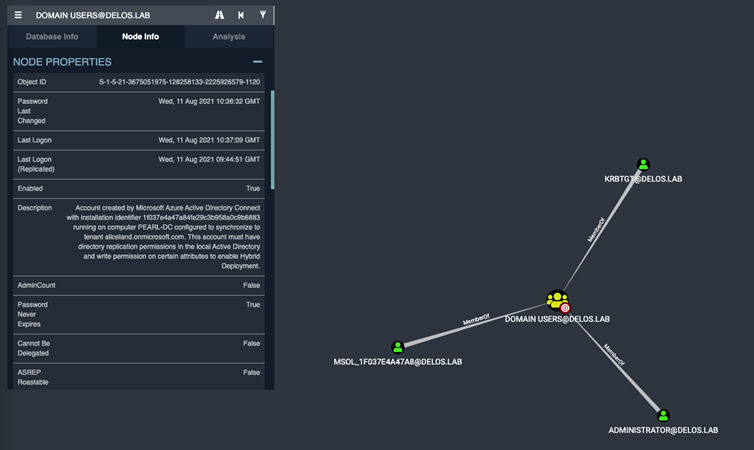The height and width of the screenshot is (450, 754).
Task: Click the node properties scrollbar
Action: pyautogui.click(x=273, y=139)
